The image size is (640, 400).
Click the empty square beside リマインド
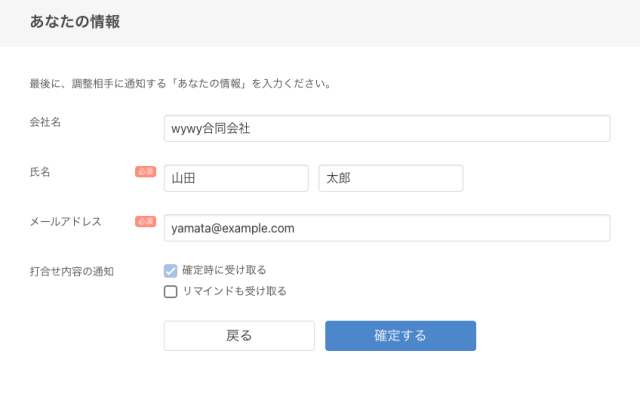pyautogui.click(x=171, y=292)
